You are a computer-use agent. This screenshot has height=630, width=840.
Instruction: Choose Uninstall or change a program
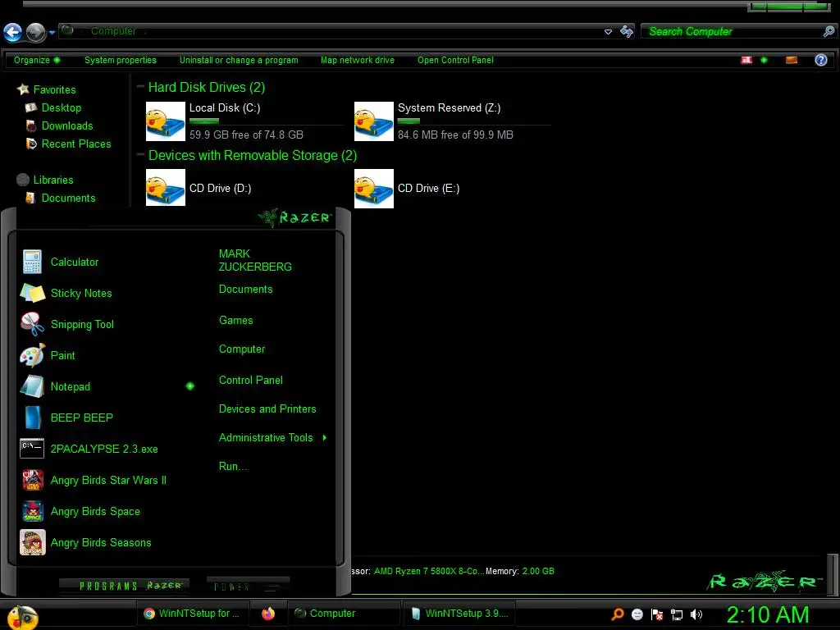tap(239, 60)
